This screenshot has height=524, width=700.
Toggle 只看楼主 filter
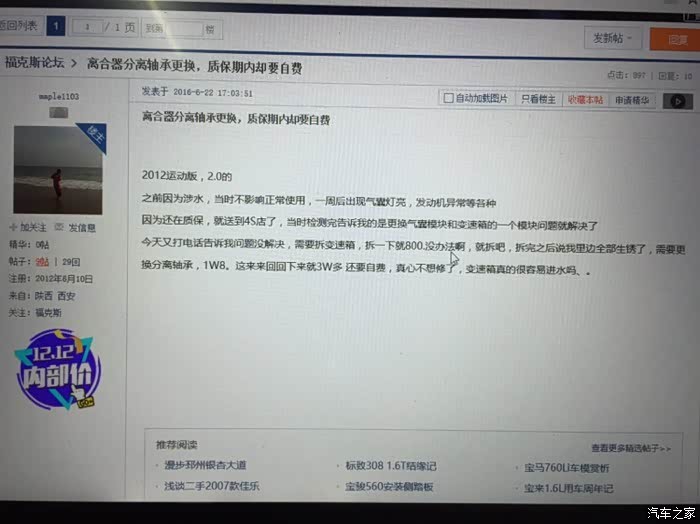pyautogui.click(x=538, y=99)
